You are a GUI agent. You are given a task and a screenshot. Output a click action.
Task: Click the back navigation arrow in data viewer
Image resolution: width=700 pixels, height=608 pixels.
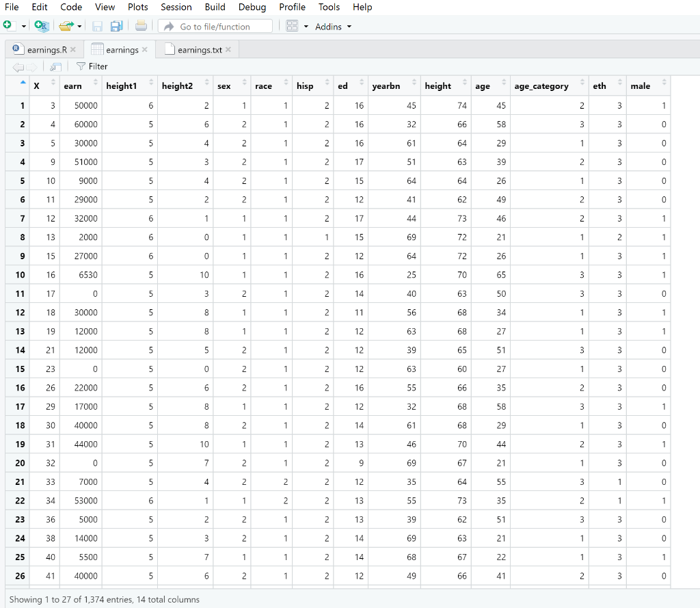[x=18, y=66]
